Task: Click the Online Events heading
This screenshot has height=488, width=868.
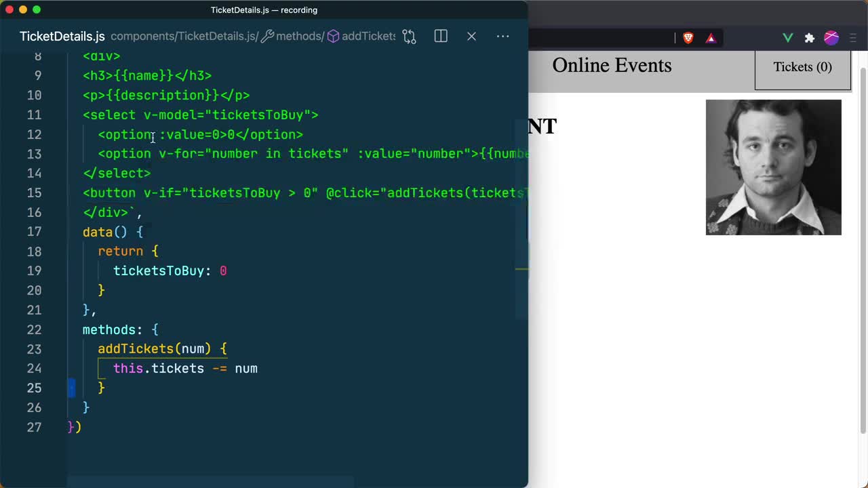Action: pyautogui.click(x=612, y=66)
